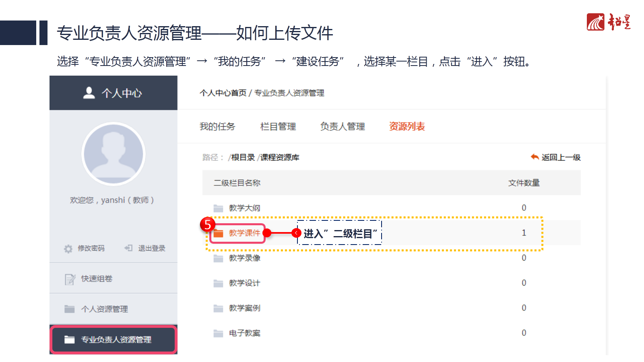Click the file count 0 for 教学案例
Image resolution: width=644 pixels, height=362 pixels.
tap(524, 308)
